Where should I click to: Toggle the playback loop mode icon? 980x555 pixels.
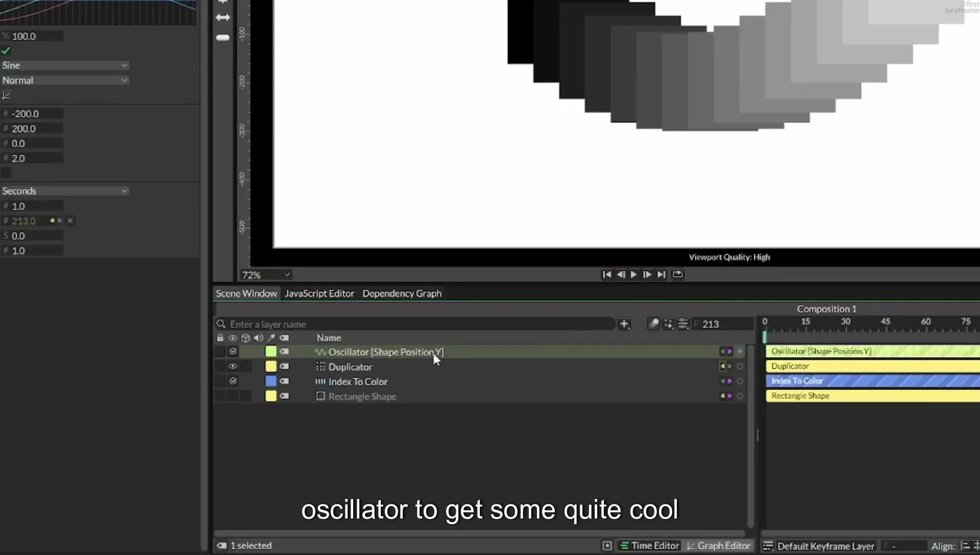[677, 274]
